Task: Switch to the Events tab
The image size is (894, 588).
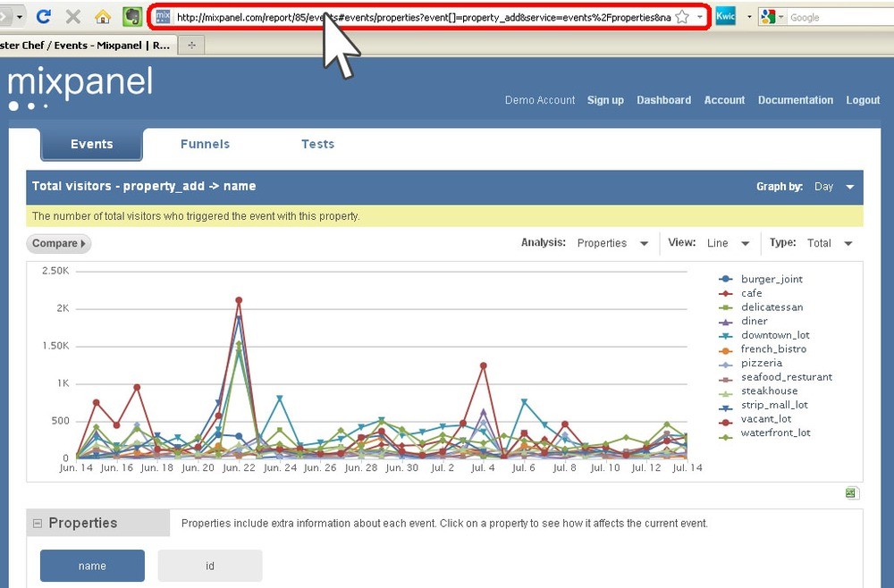Action: pos(91,144)
